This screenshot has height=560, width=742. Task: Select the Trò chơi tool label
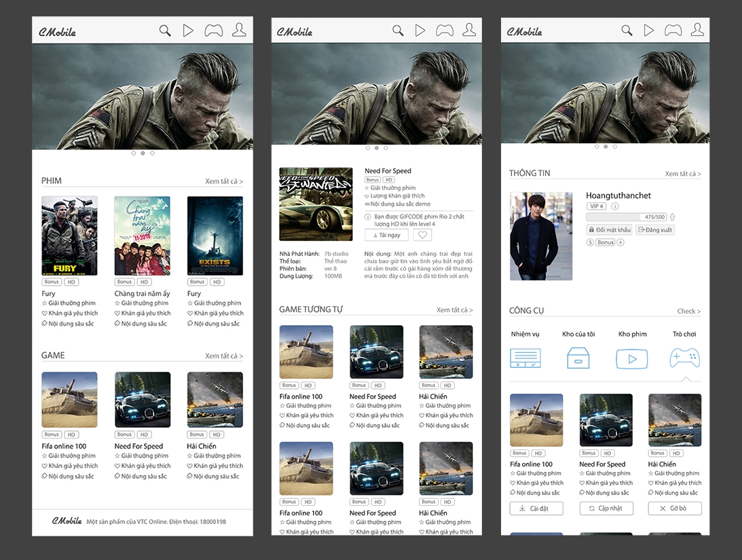tap(684, 334)
